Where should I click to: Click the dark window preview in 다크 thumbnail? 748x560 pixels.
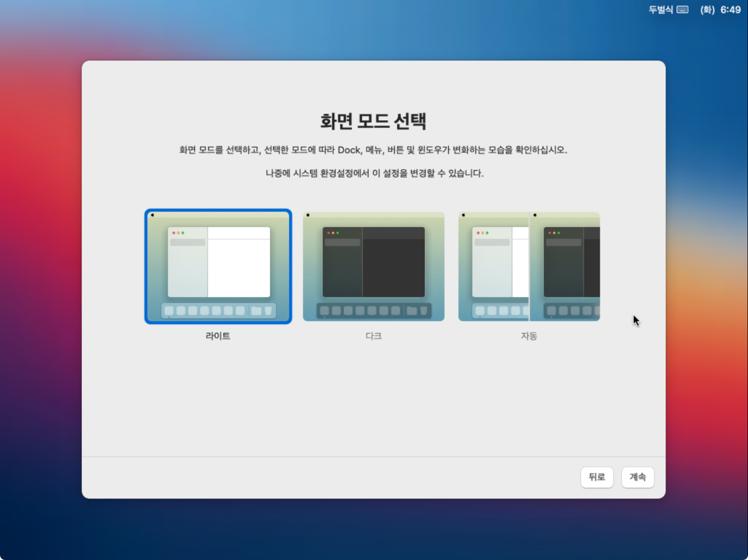(373, 262)
